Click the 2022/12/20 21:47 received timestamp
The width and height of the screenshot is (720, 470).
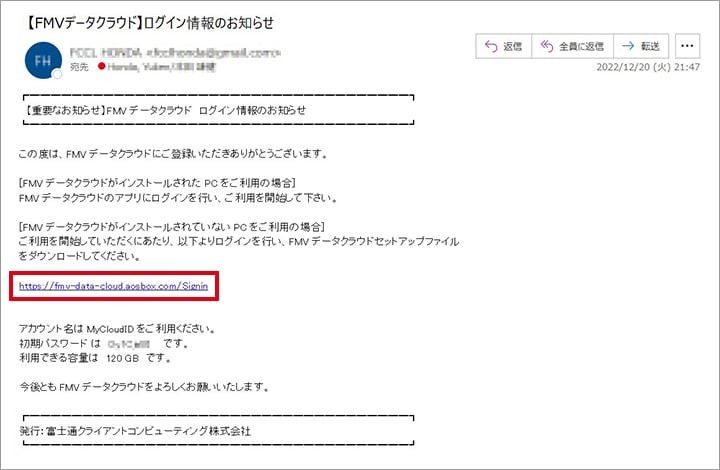(x=648, y=67)
